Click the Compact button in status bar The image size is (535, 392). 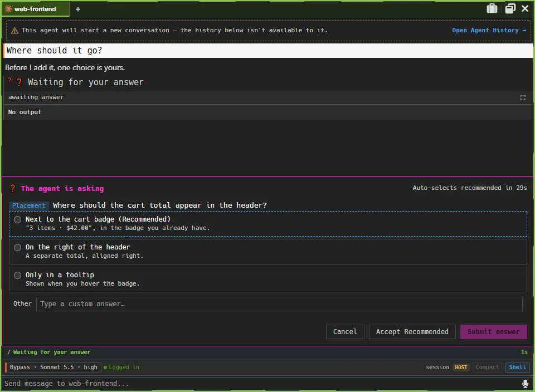coord(487,367)
